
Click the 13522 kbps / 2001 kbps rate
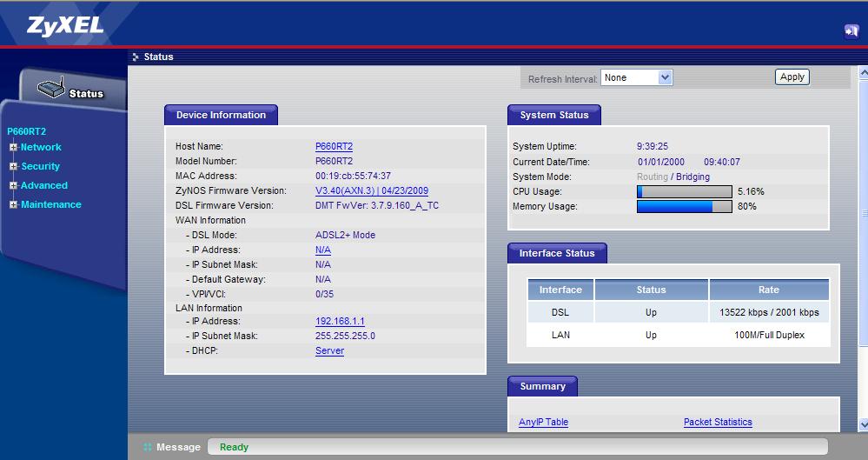[x=769, y=312]
